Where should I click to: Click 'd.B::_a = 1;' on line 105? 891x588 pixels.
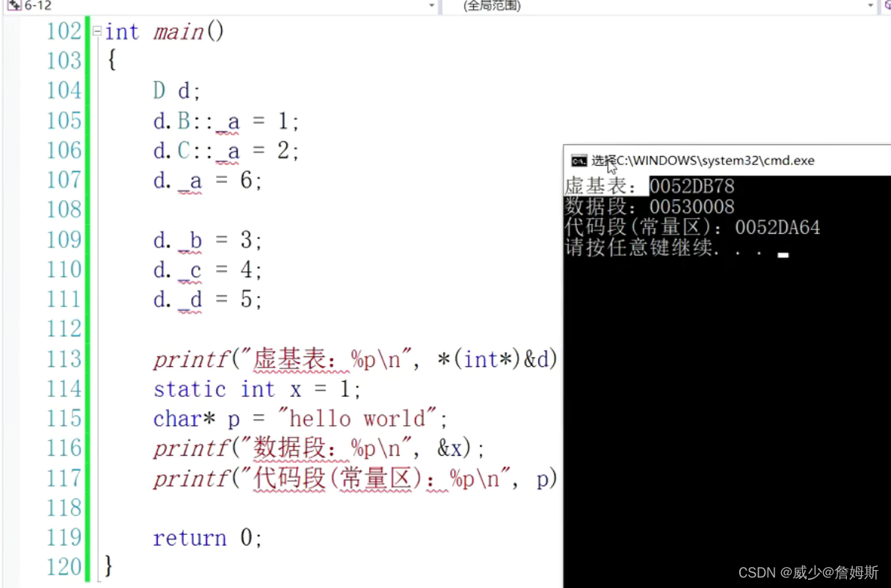click(x=226, y=122)
